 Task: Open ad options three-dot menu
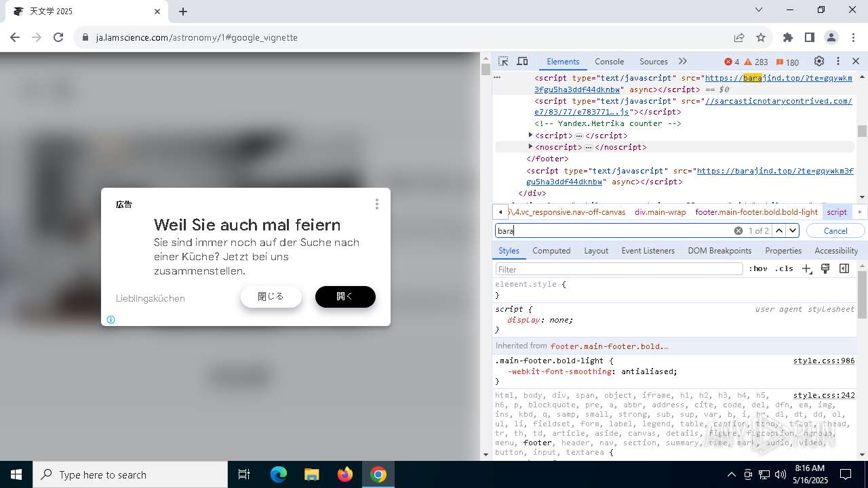coord(377,204)
